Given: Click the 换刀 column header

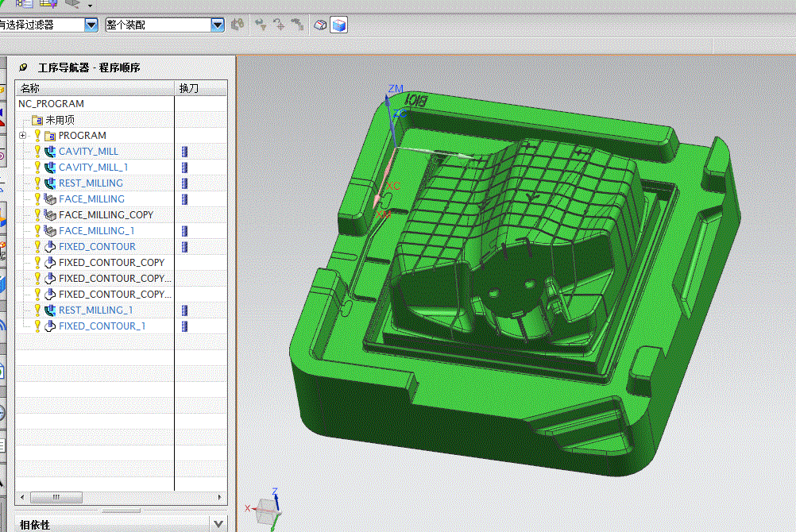Looking at the screenshot, I should click(201, 88).
